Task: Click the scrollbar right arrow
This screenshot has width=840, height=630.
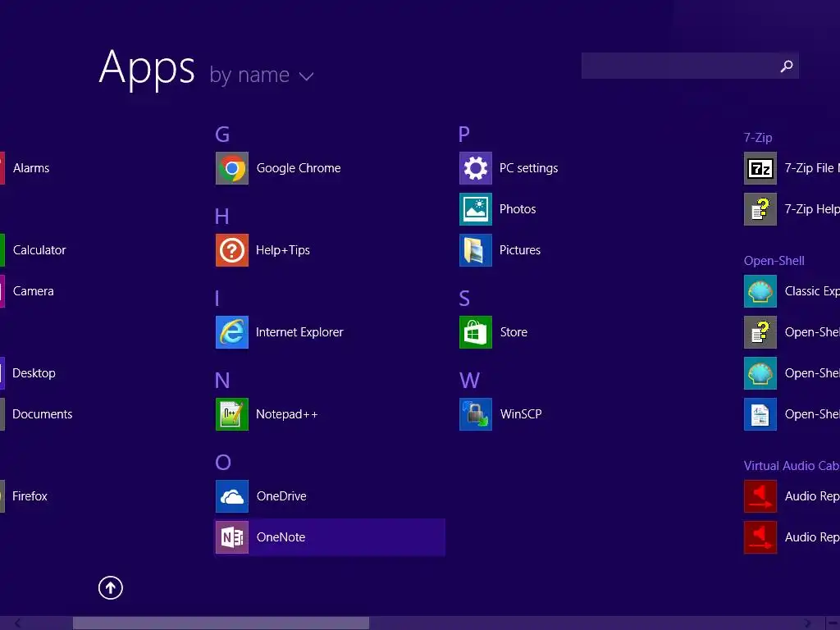Action: click(x=807, y=623)
